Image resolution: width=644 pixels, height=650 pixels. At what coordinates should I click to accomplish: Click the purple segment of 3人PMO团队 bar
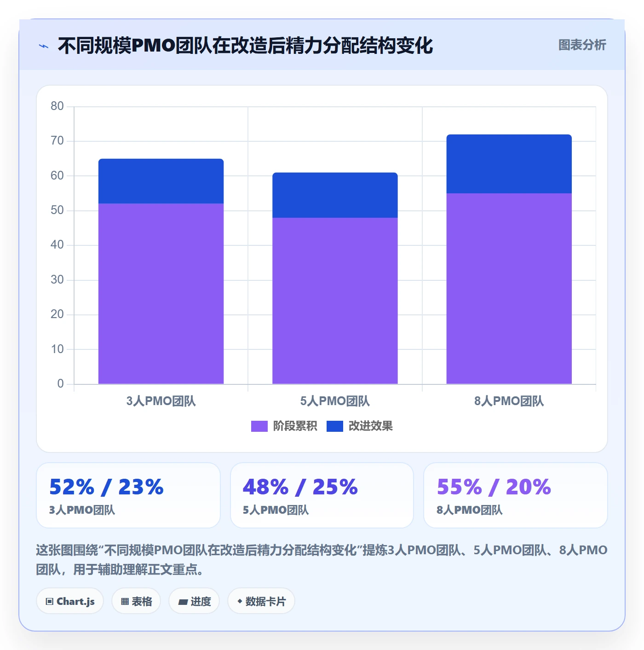[161, 294]
